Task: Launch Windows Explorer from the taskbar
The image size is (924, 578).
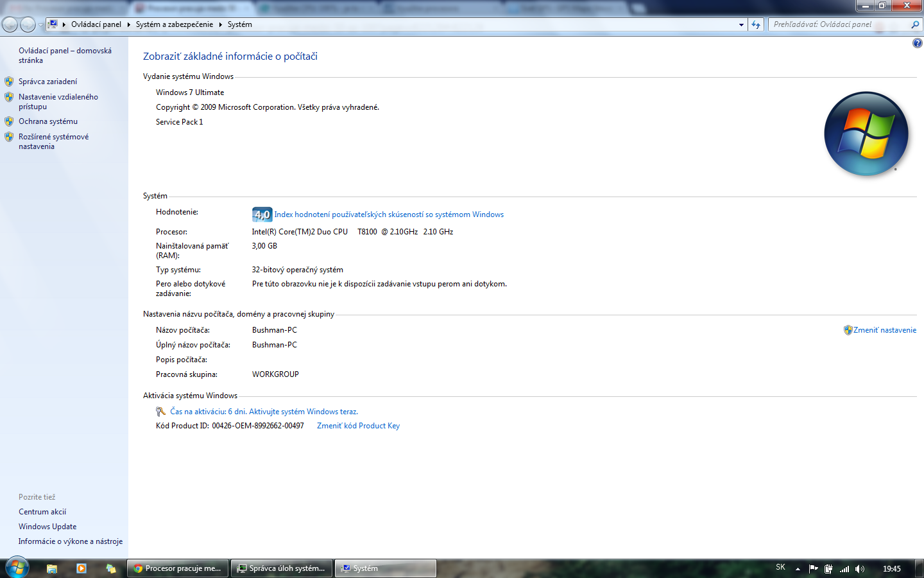Action: (x=52, y=568)
